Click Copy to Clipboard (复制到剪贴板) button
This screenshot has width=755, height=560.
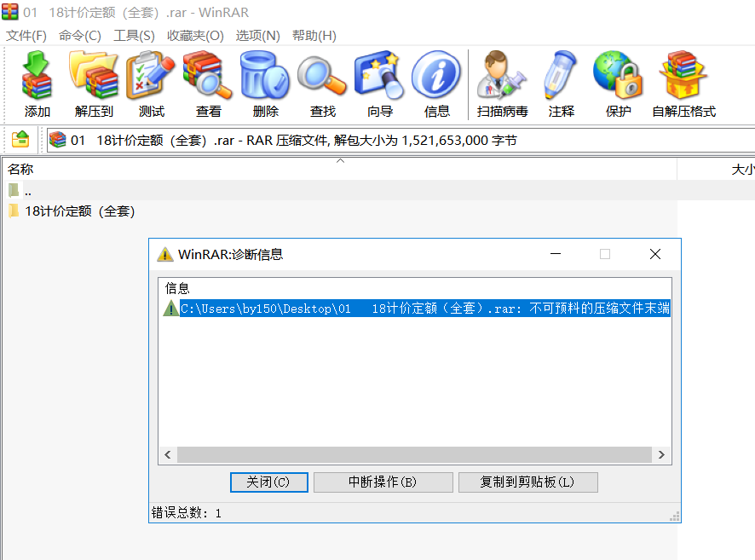point(527,482)
